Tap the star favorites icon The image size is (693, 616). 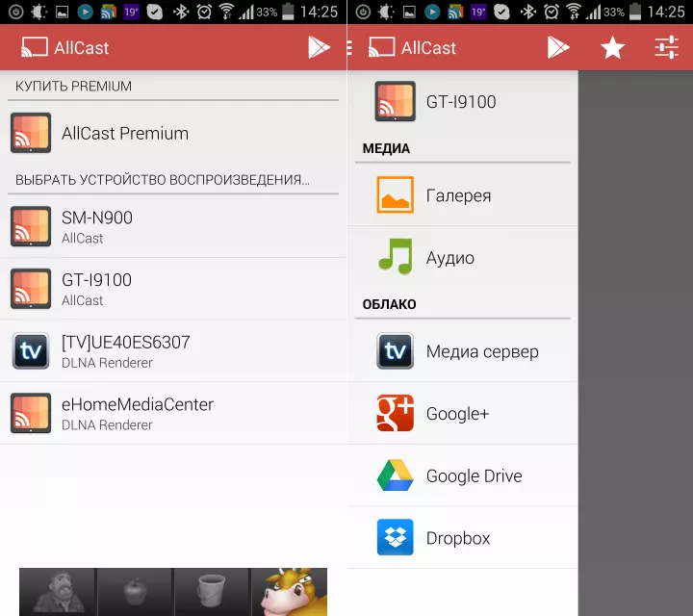[x=612, y=47]
